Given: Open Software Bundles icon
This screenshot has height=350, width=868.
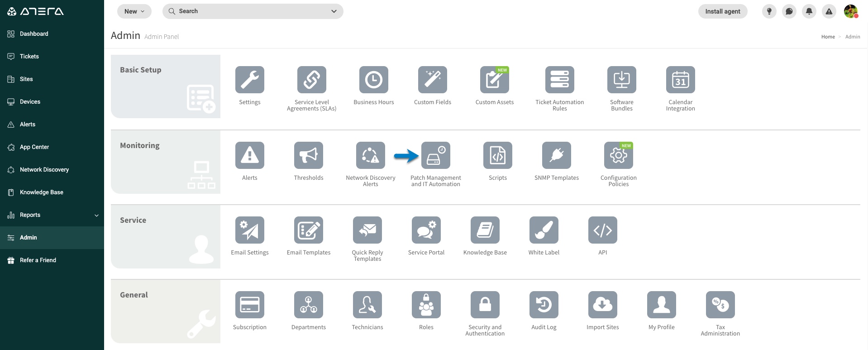Looking at the screenshot, I should click(622, 80).
